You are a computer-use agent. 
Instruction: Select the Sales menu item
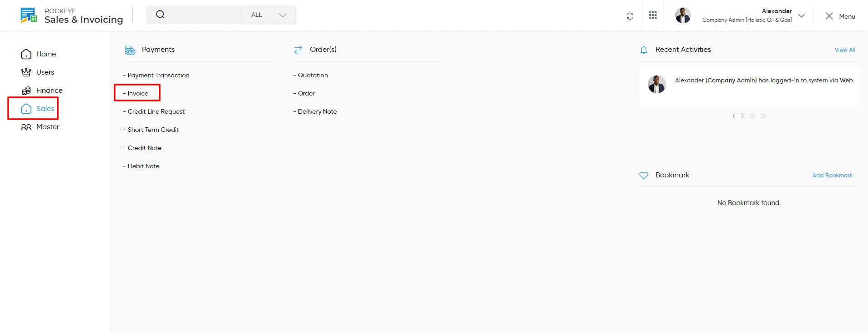tap(45, 109)
